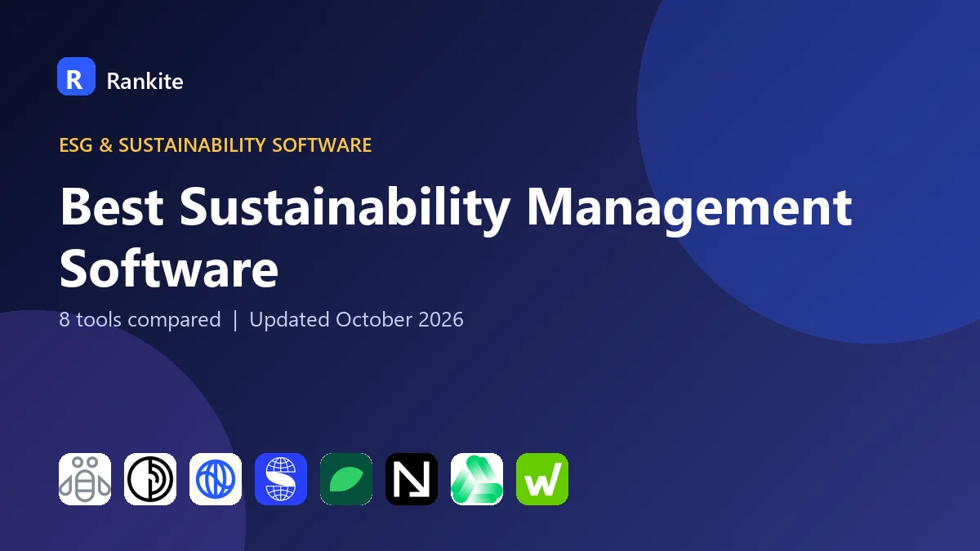
Task: Click the blue Rankite R logo
Action: click(76, 77)
